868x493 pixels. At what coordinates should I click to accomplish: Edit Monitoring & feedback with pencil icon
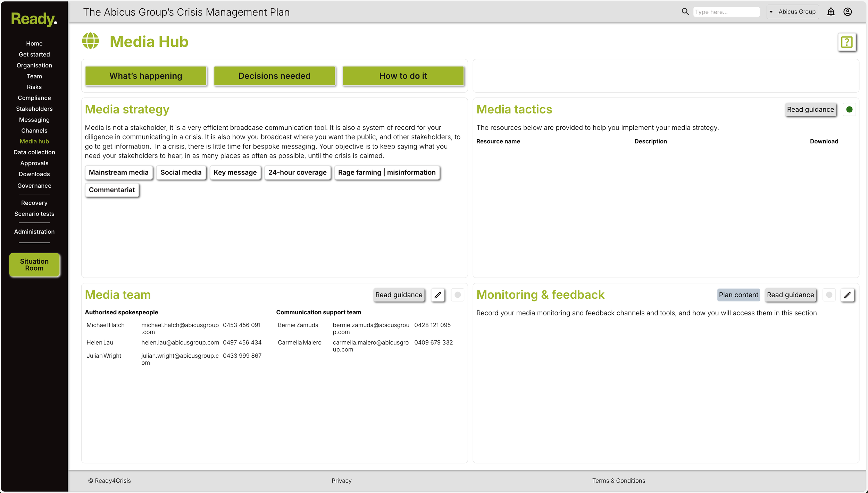point(847,295)
